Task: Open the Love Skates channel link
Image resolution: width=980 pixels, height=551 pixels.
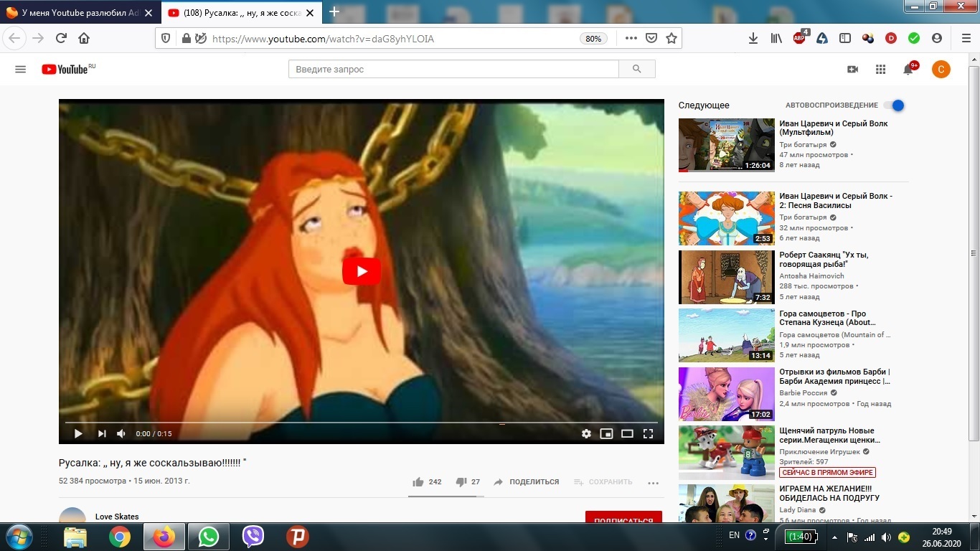Action: pyautogui.click(x=117, y=517)
